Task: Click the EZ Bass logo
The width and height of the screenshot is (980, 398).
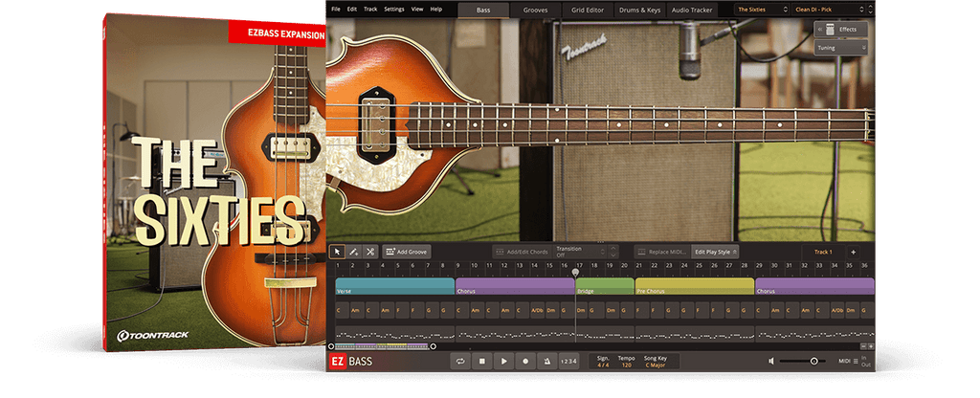Action: click(350, 361)
